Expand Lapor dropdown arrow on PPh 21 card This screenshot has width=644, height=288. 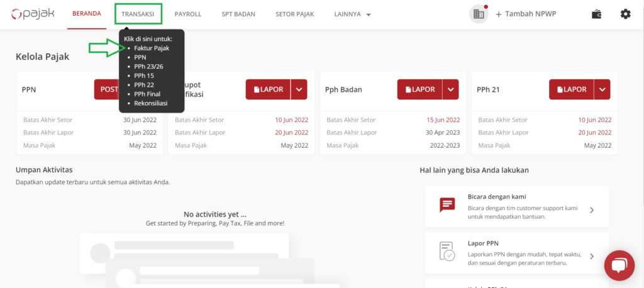602,89
